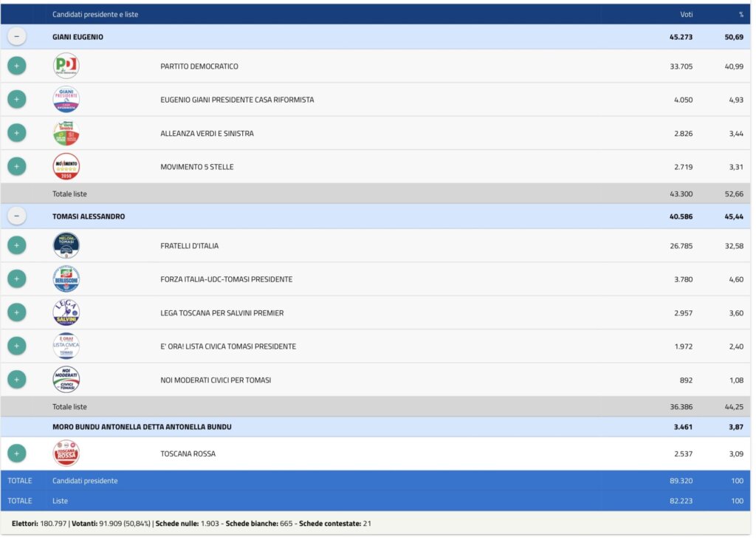
Task: Click the Candidati presidente e liste header
Action: tap(95, 14)
